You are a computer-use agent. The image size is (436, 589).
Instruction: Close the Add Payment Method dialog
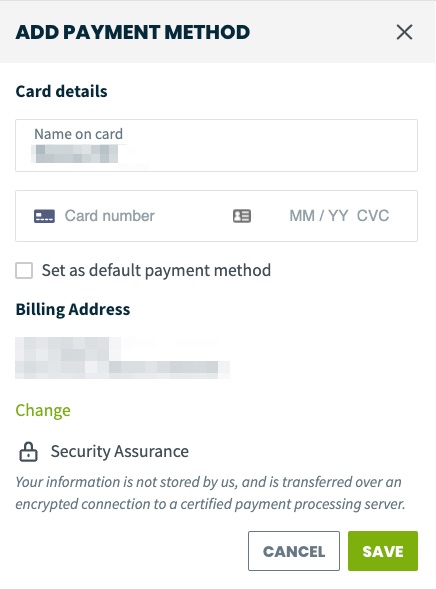pos(404,32)
